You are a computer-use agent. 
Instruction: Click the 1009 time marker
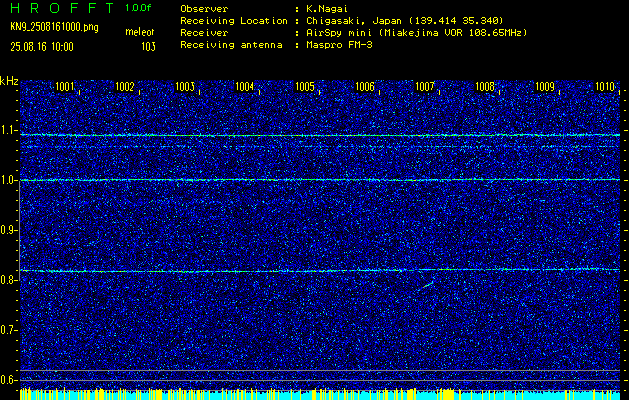(x=545, y=86)
